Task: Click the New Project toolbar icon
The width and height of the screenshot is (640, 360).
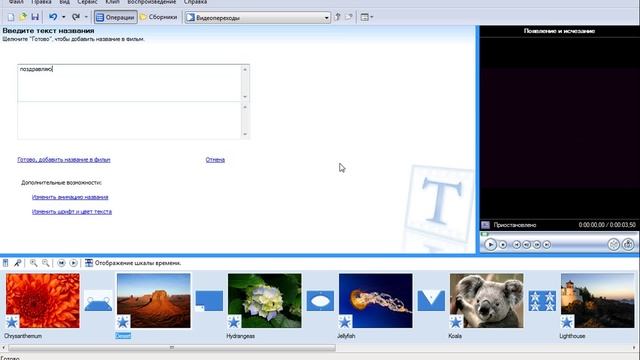Action: pos(11,17)
